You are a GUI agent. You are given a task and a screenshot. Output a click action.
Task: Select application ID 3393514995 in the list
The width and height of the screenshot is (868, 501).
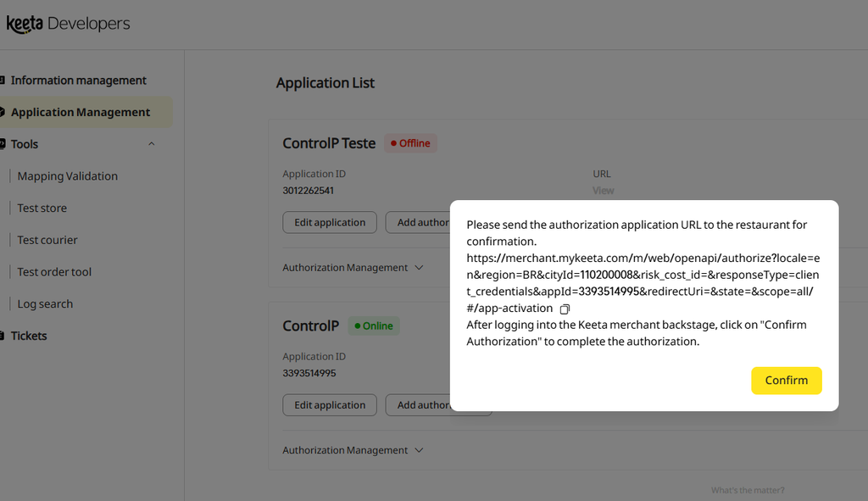tap(309, 373)
